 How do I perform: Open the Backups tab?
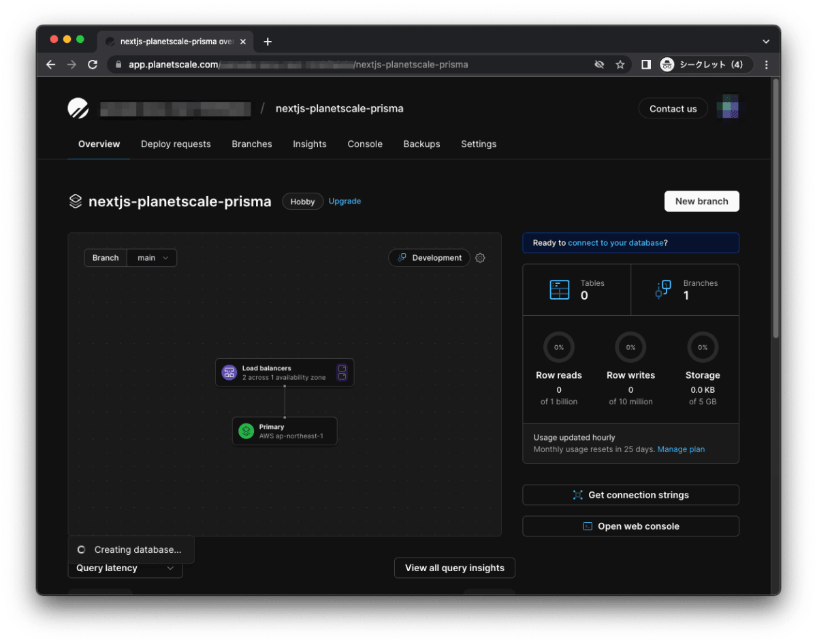point(421,144)
